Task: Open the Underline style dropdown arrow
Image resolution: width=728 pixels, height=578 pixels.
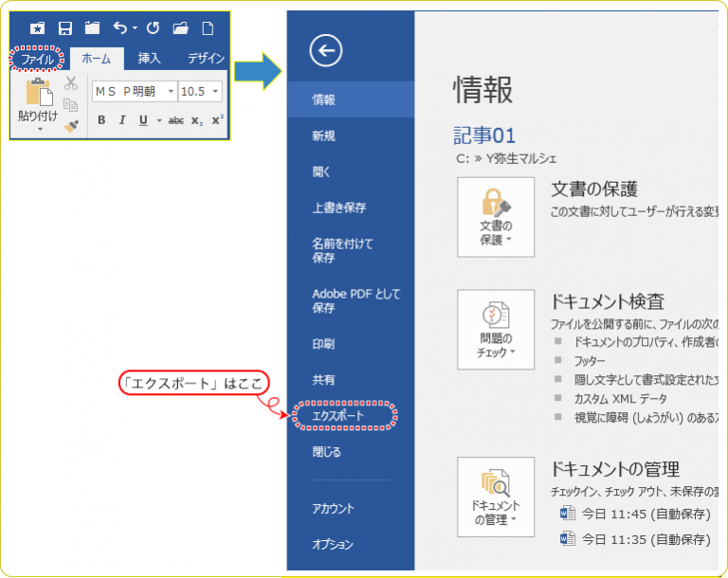Action: pyautogui.click(x=159, y=120)
